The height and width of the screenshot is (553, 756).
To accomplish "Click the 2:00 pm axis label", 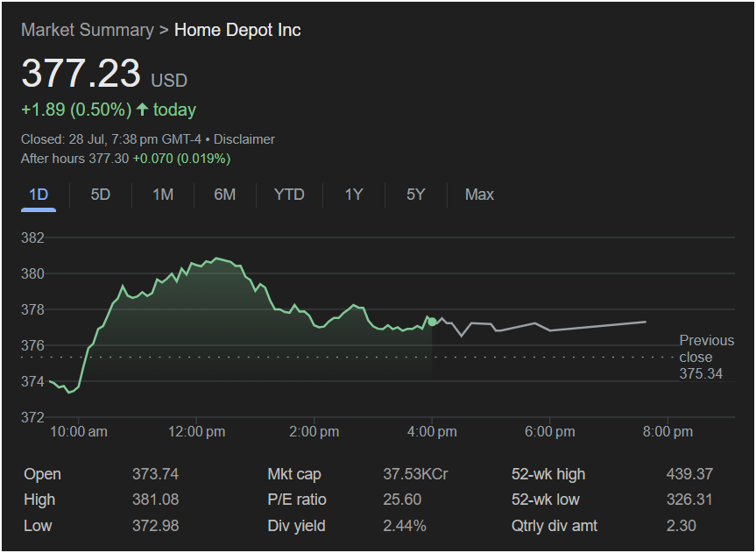I will pos(314,431).
